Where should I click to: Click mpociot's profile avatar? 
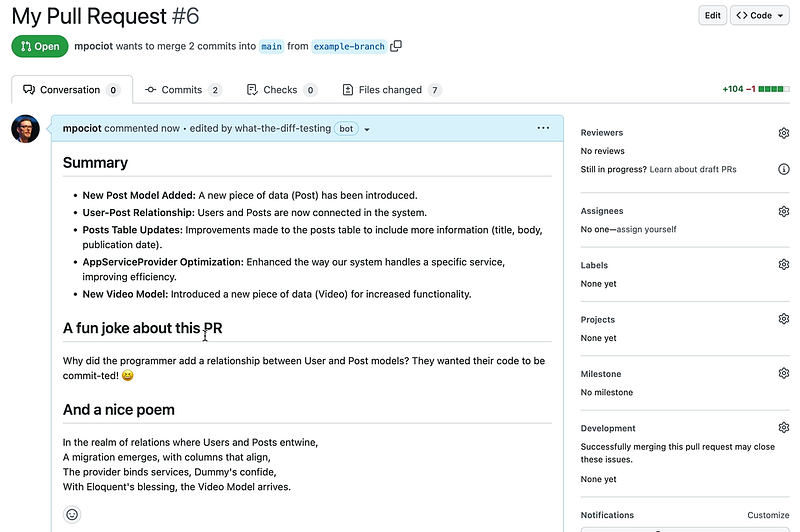pyautogui.click(x=26, y=129)
